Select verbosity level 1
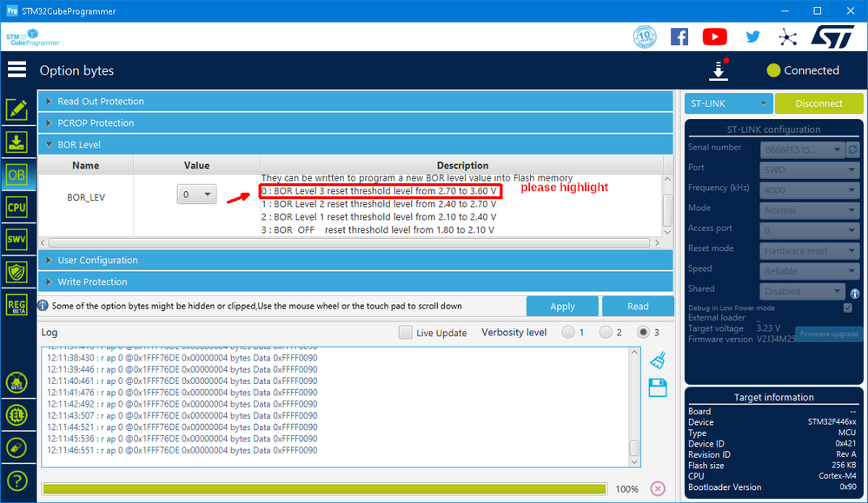 (x=568, y=332)
